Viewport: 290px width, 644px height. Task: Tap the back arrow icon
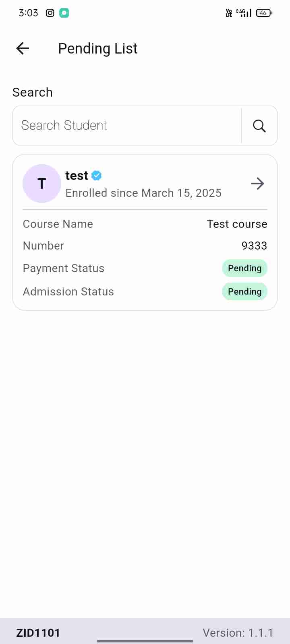click(23, 49)
